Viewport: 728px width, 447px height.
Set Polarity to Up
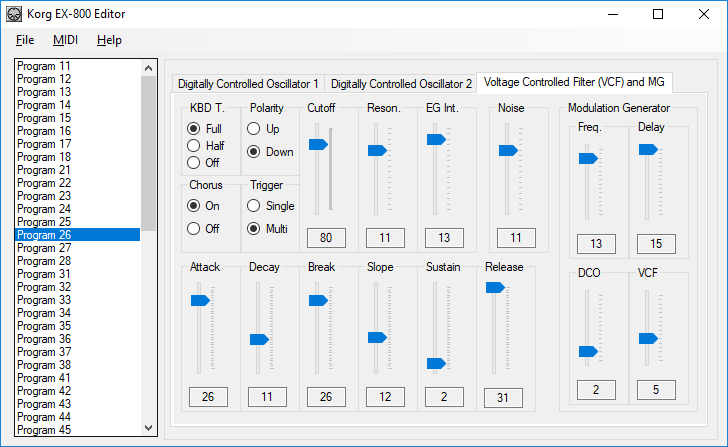pyautogui.click(x=263, y=129)
